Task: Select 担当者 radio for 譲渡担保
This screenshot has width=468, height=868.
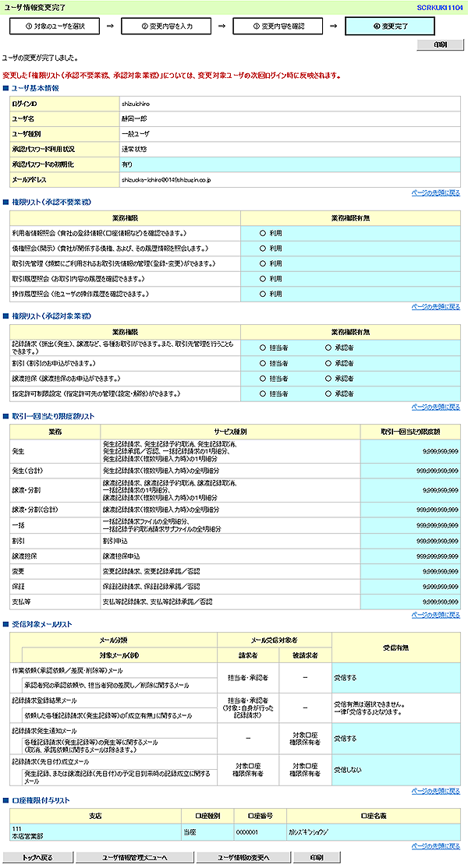Action: coord(263,379)
